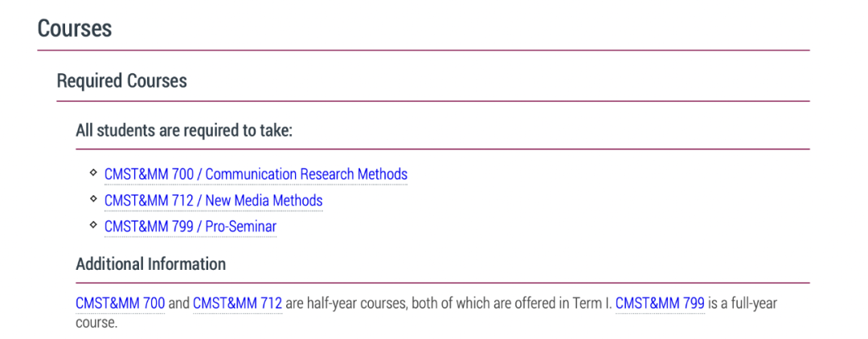This screenshot has width=868, height=339.
Task: Follow the CMST&MM 712 link in the paragraph
Action: click(237, 303)
